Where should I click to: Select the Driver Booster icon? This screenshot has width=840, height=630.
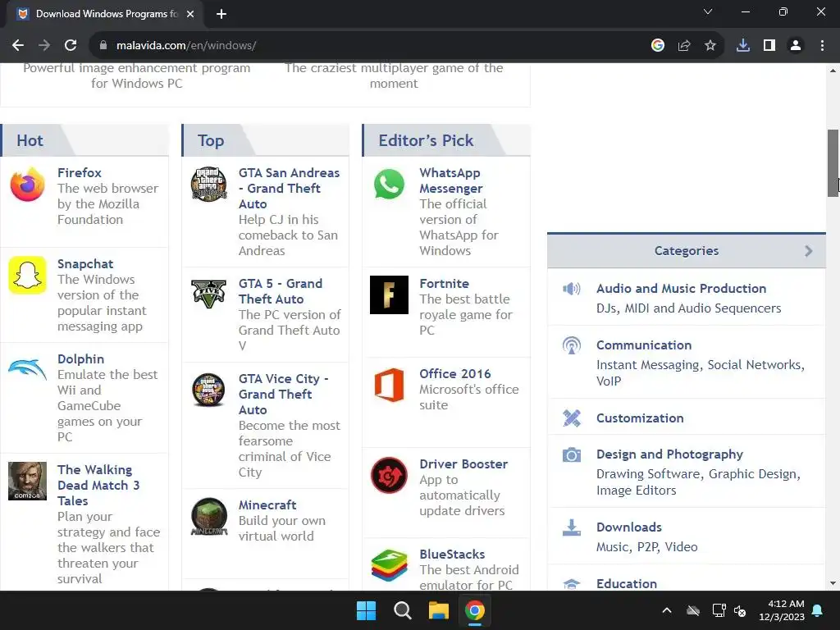(390, 475)
